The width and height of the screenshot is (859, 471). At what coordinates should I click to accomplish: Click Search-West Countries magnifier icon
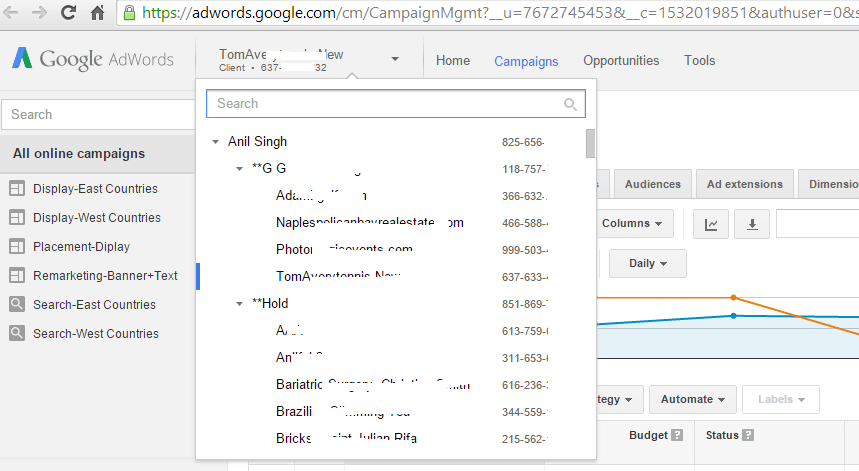[17, 333]
